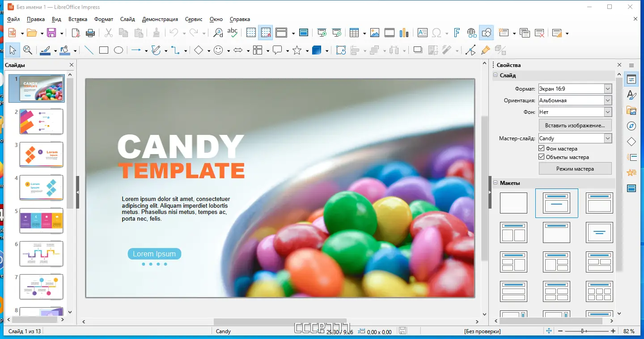Open the 'Фон' background dropdown
Screen dimensions: 644x339
(x=608, y=112)
